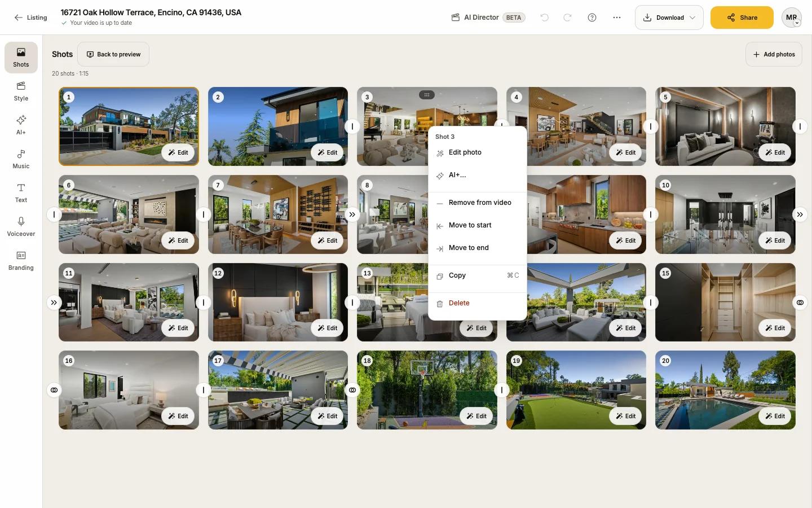Screen dimensions: 812x508
Task: Click the redo arrow icon
Action: tap(567, 17)
